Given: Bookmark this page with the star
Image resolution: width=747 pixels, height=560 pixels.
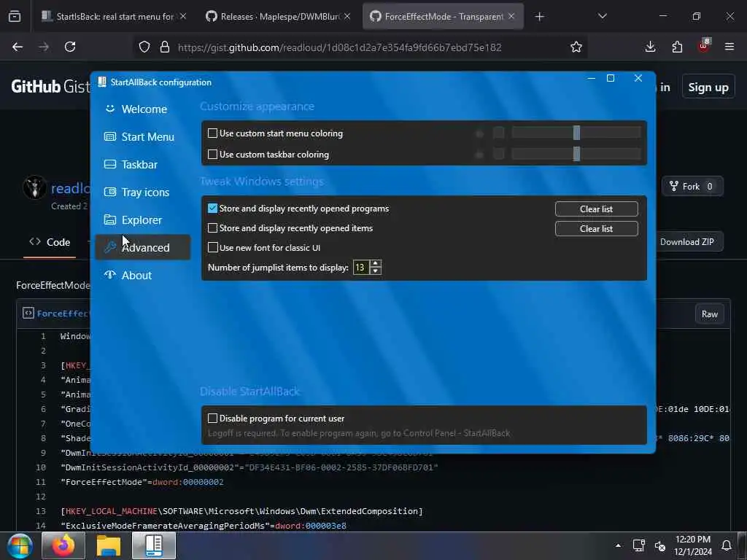Looking at the screenshot, I should coord(576,47).
